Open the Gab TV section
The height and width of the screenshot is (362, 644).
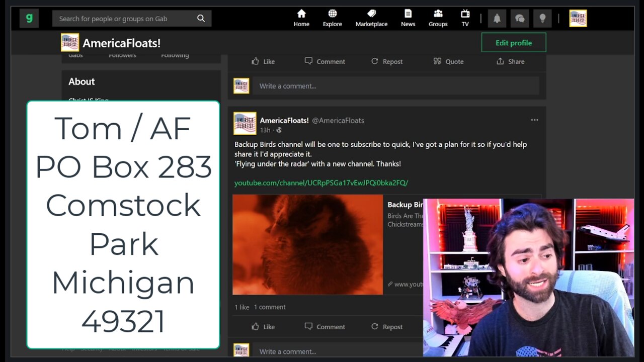(465, 19)
